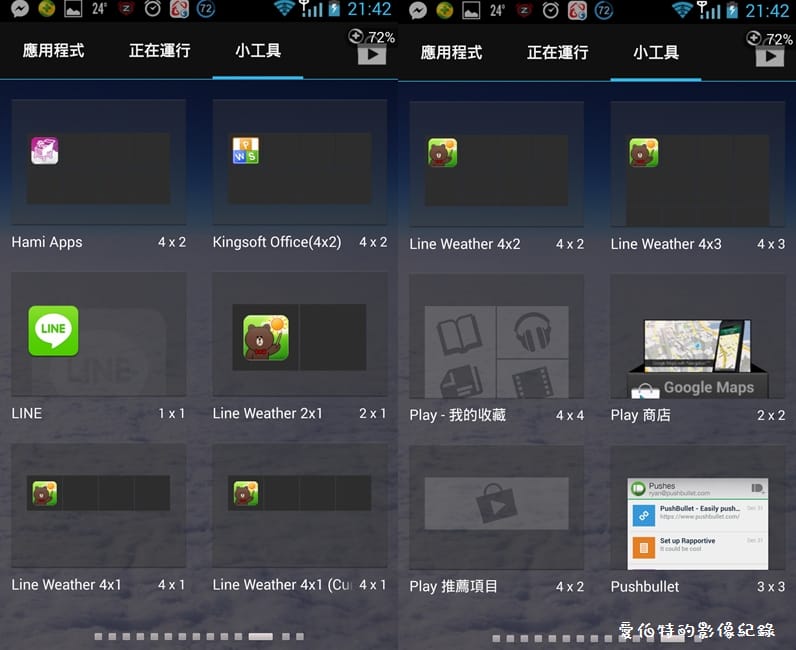Select the Kingsoft Office widget icon
Image resolution: width=796 pixels, height=650 pixels.
coord(246,150)
